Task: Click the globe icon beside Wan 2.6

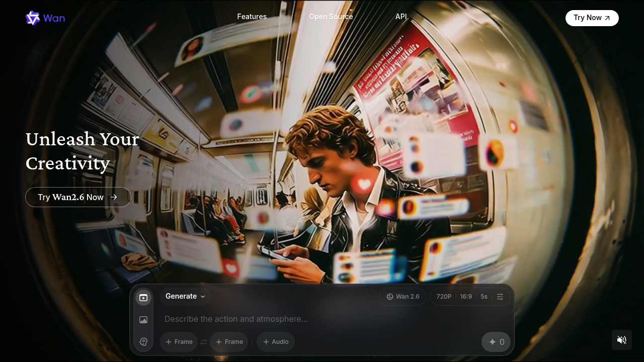Action: click(x=390, y=296)
